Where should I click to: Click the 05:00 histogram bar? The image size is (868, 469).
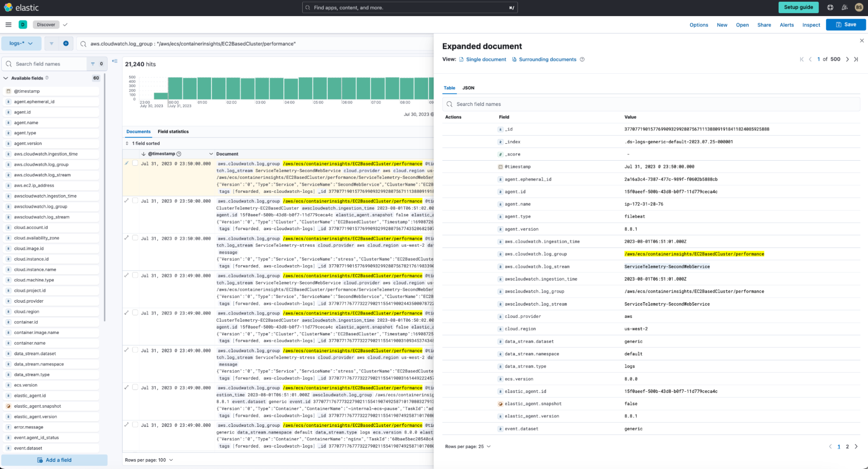320,89
